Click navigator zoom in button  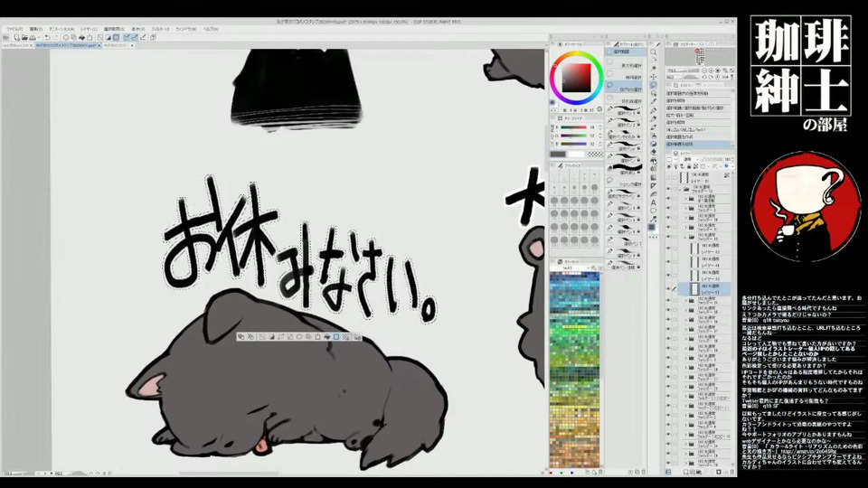pos(711,70)
